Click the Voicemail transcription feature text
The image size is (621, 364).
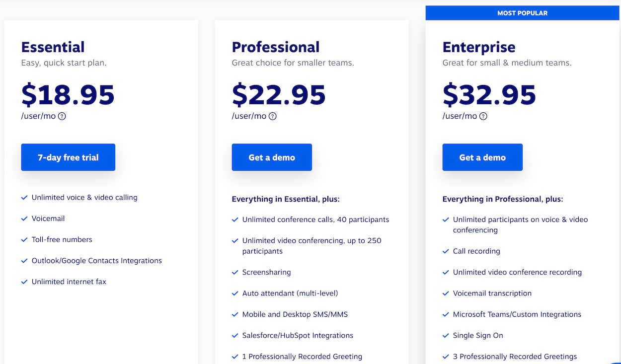click(492, 293)
